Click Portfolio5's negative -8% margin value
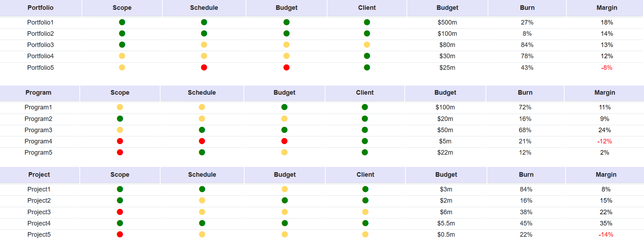This screenshot has height=243, width=644. [606, 68]
